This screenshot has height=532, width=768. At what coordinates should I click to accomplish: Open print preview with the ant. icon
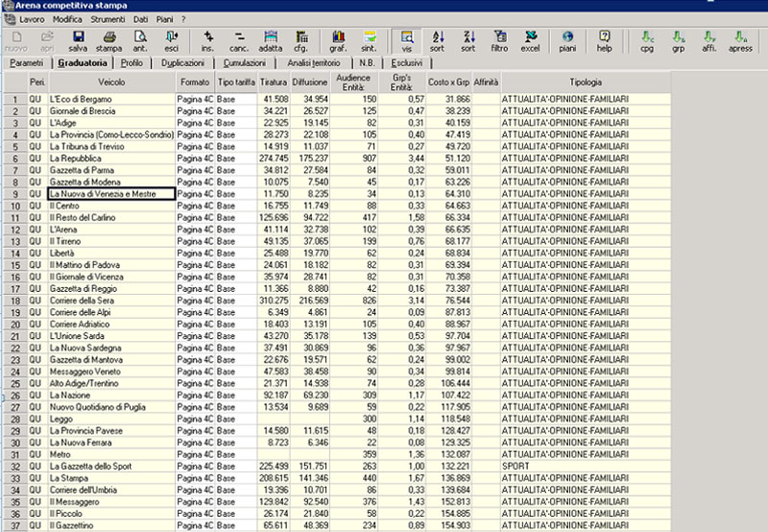140,40
